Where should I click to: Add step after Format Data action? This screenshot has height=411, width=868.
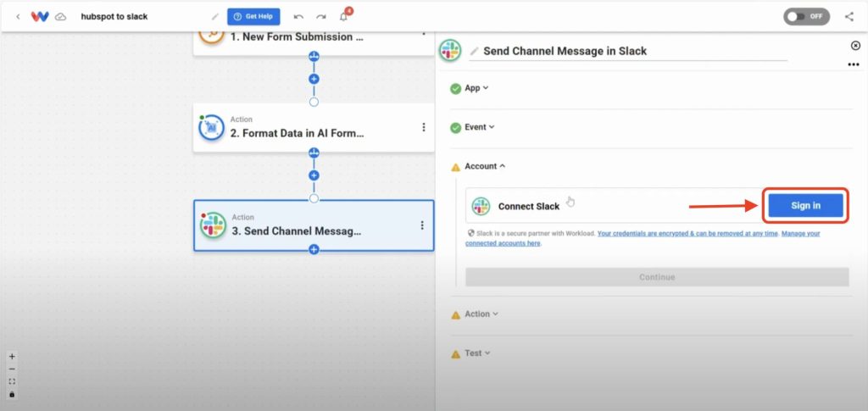tap(314, 175)
